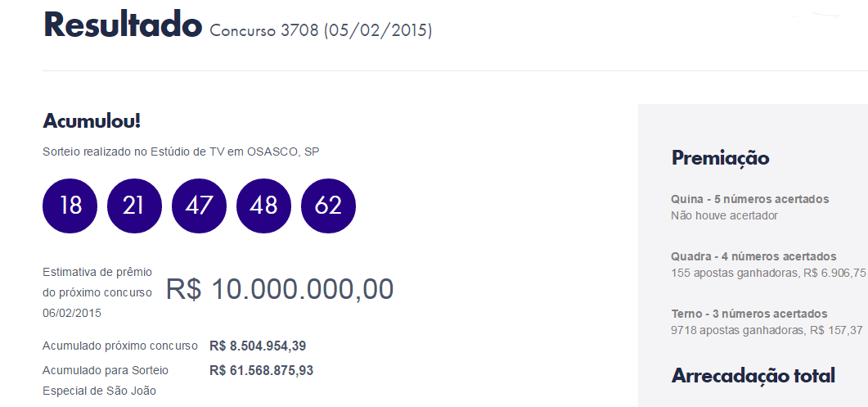Click Terno - 3 números acertados
868x407 pixels.
coord(749,314)
